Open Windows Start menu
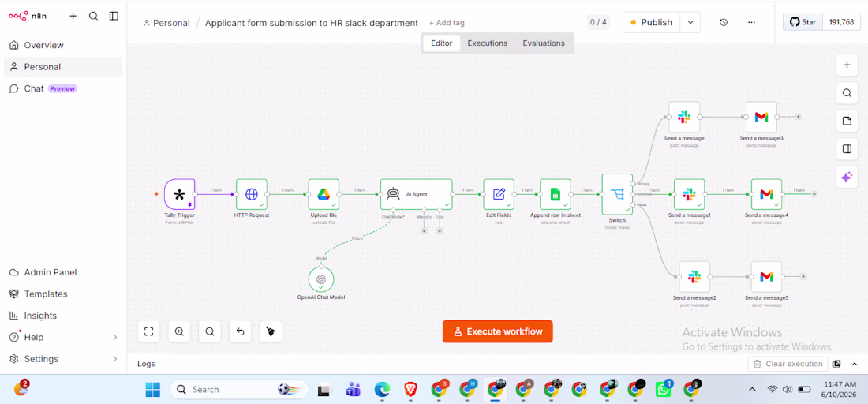This screenshot has height=404, width=868. [153, 390]
